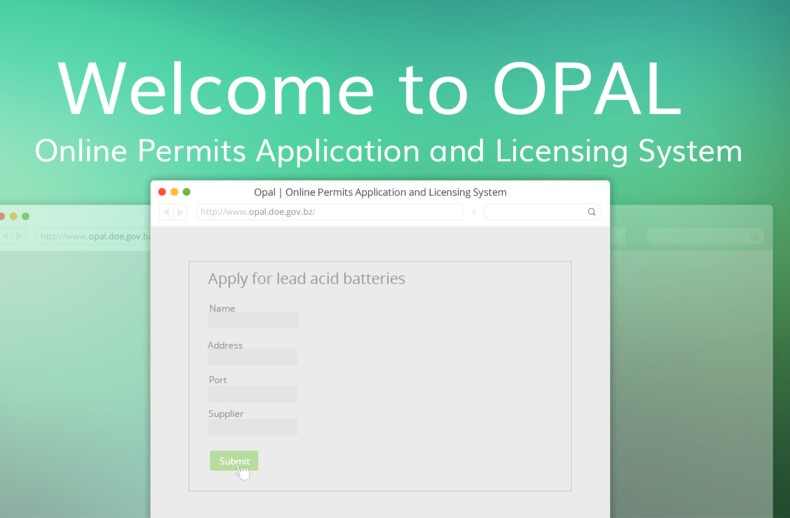Click the browser forward arrow button
This screenshot has width=790, height=518.
click(x=180, y=212)
